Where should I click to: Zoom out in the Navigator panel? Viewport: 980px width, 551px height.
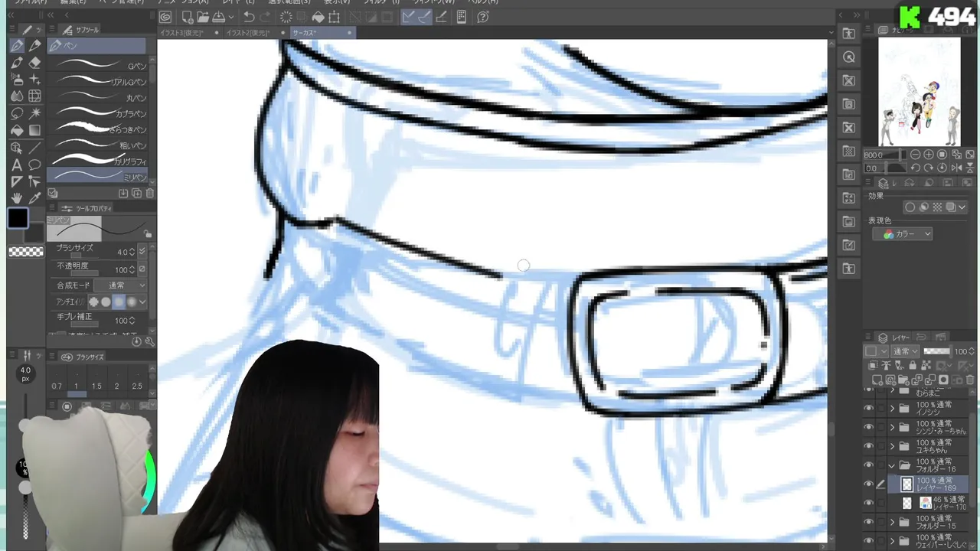coord(916,155)
